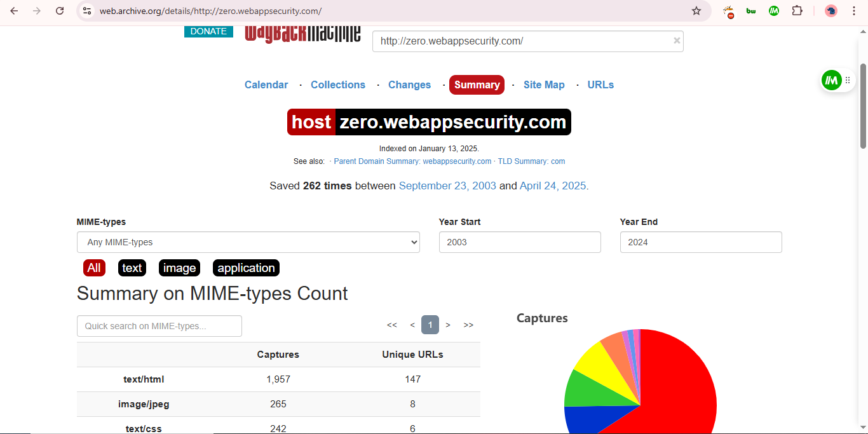The height and width of the screenshot is (434, 868).
Task: Go back using the browser back arrow
Action: pyautogui.click(x=14, y=11)
